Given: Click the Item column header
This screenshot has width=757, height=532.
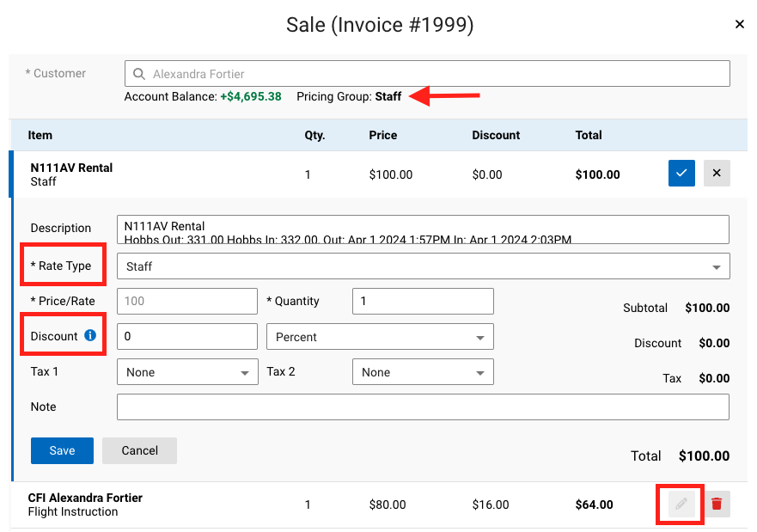Looking at the screenshot, I should coord(40,135).
